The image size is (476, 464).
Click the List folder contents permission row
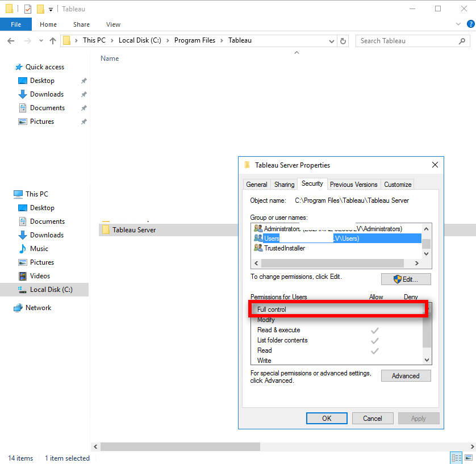click(337, 341)
